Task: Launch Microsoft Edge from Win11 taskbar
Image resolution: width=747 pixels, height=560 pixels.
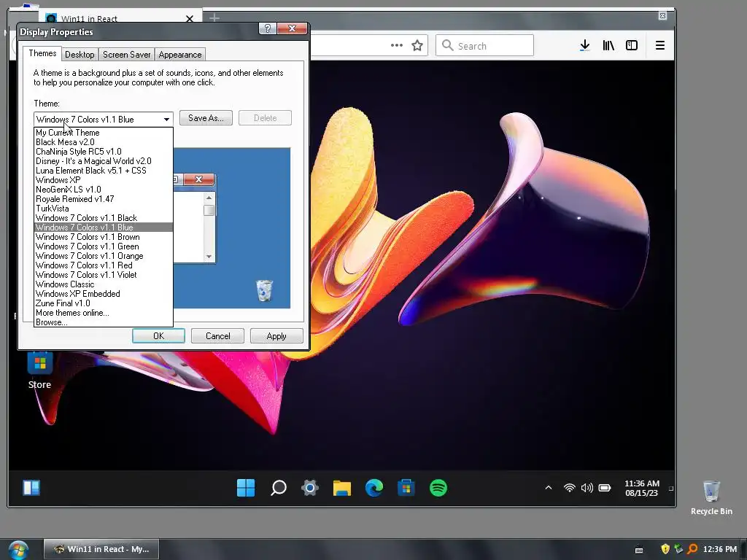Action: 374,488
